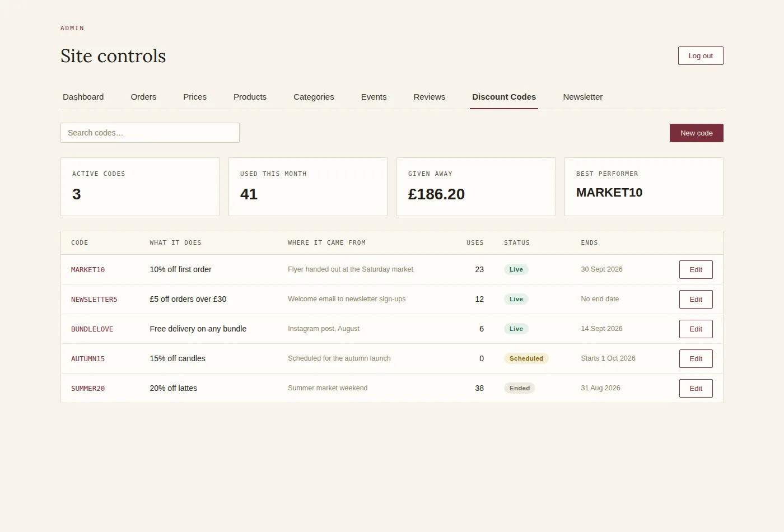Click the Given Away £186.20 card
784x532 pixels.
coord(476,186)
